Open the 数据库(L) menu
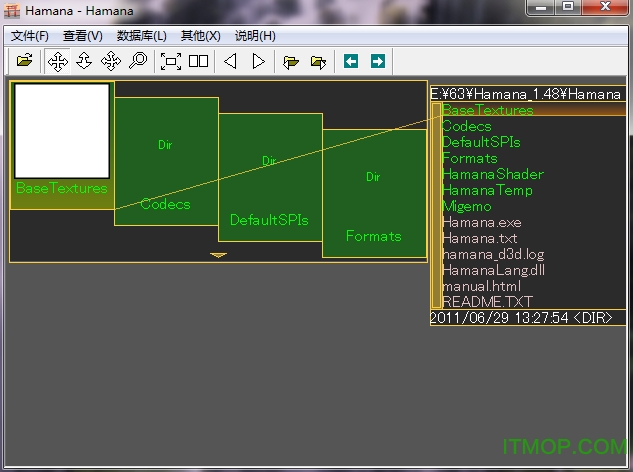This screenshot has height=472, width=633. [141, 35]
